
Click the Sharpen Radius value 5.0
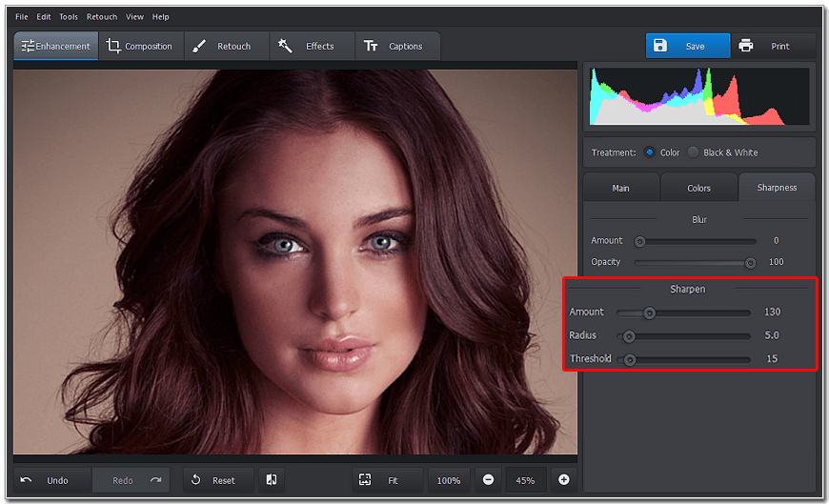point(772,335)
